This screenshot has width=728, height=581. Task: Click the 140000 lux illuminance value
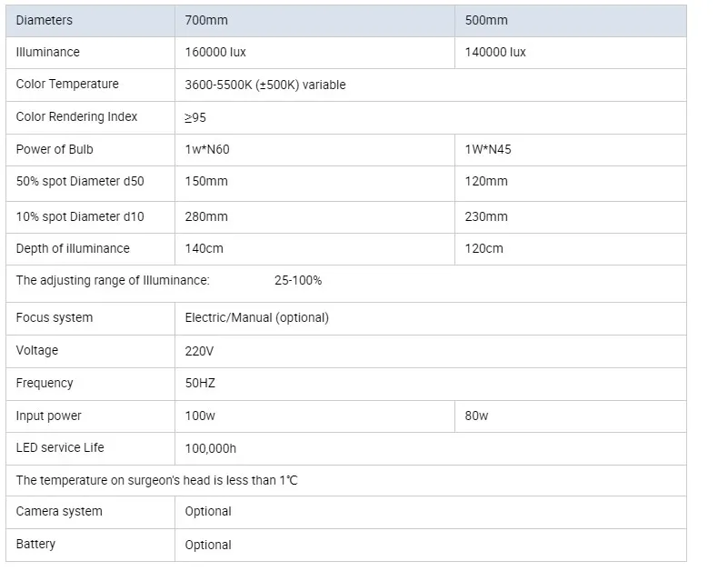tap(495, 52)
